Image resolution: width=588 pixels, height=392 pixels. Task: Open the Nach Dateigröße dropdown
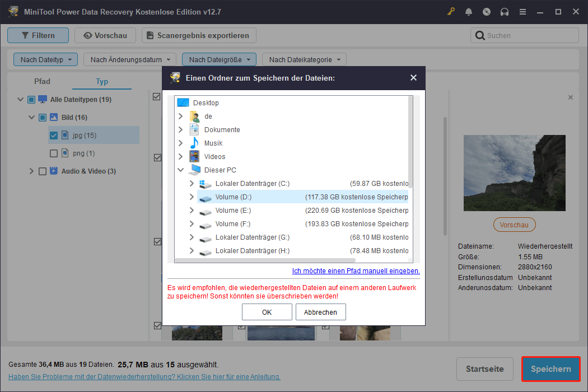pyautogui.click(x=219, y=59)
